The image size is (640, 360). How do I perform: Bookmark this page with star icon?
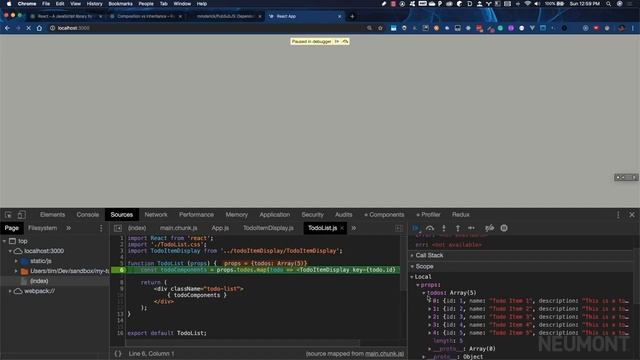click(380, 28)
